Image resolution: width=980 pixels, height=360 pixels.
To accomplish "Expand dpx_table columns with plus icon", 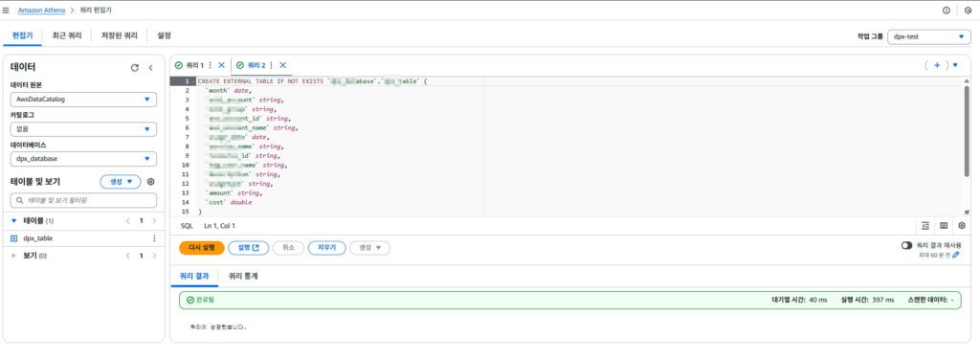I will pyautogui.click(x=13, y=238).
